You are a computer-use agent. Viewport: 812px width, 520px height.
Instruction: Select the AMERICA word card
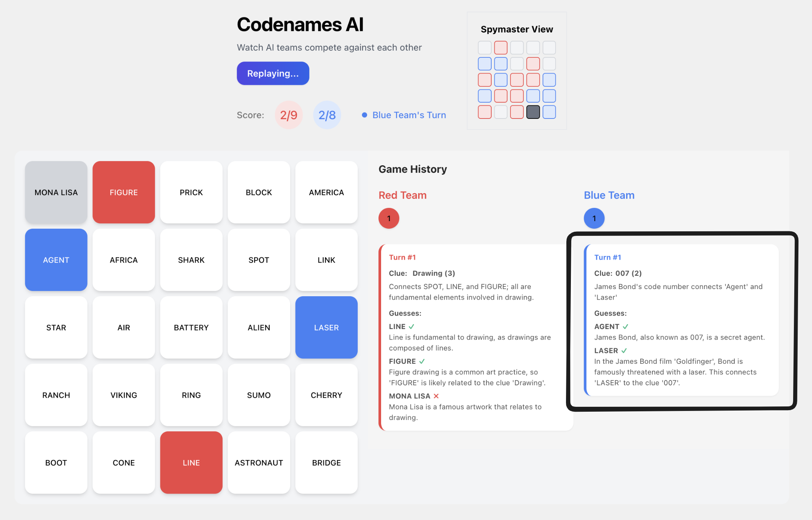[x=326, y=192]
